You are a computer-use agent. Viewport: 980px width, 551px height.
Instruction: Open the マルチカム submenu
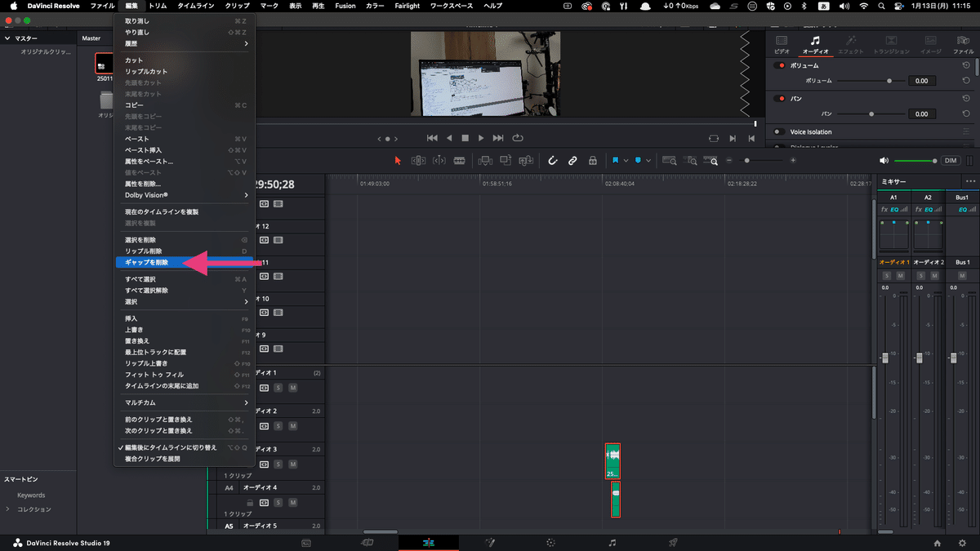(185, 402)
